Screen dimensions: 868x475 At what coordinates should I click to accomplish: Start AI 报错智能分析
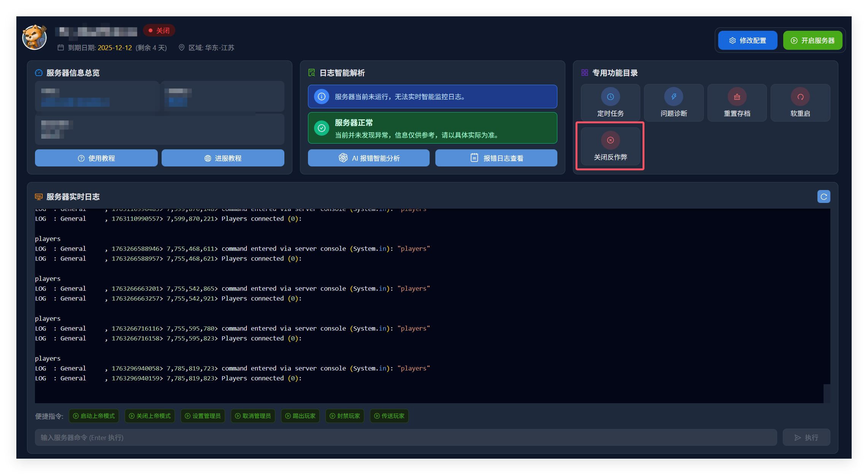coord(368,158)
